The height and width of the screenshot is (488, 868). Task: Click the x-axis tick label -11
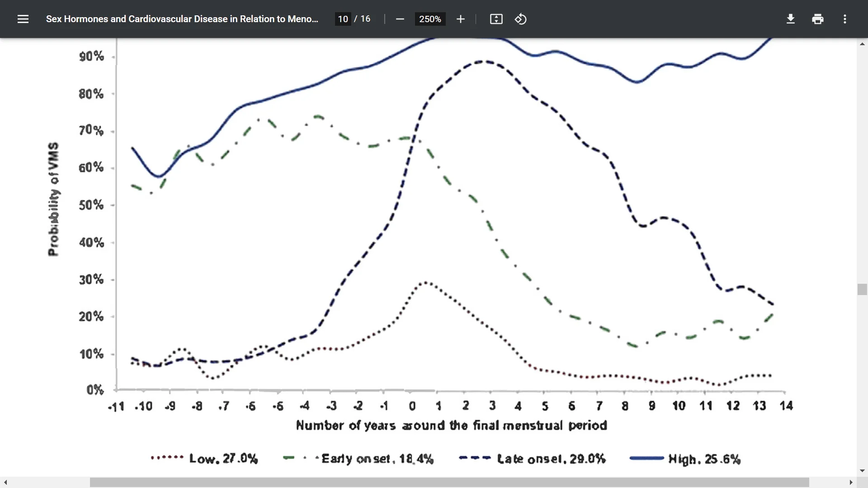116,407
